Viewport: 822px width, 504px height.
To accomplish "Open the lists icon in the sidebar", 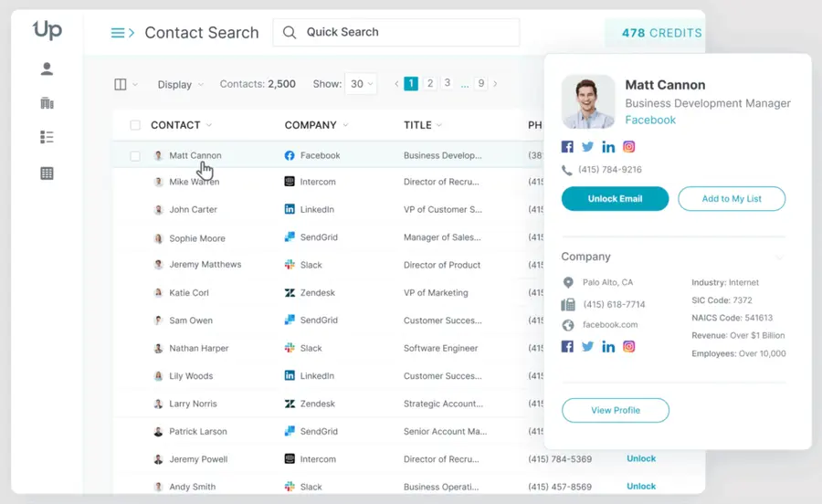I will point(47,137).
